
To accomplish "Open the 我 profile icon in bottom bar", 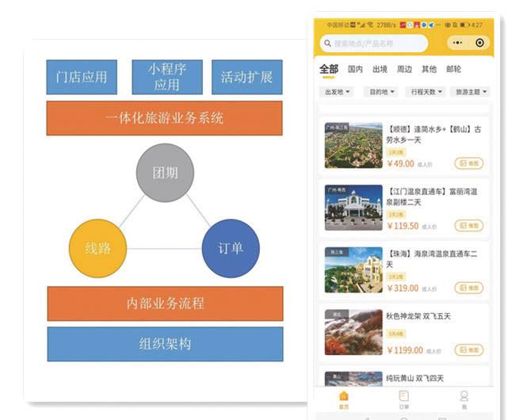I will 463,398.
